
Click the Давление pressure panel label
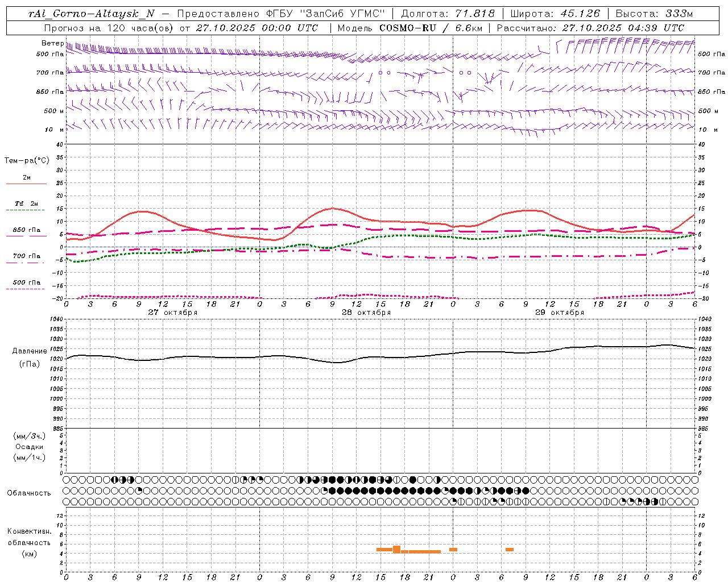30,351
